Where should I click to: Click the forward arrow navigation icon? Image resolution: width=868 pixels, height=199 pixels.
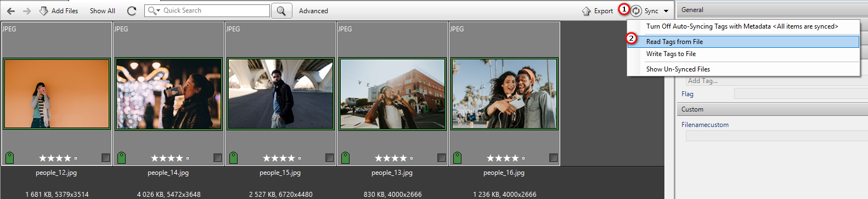point(26,11)
